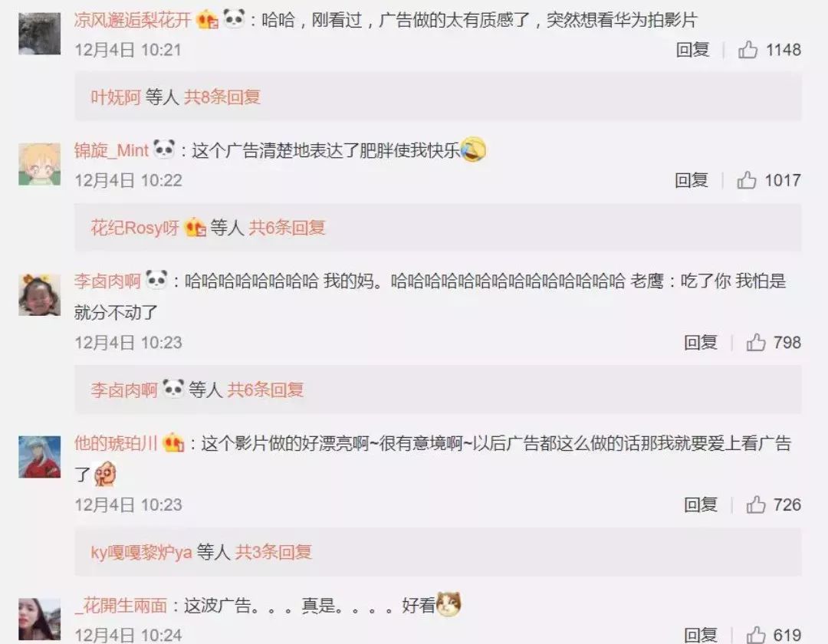Open 锦旋_Mint's profile via username
The width and height of the screenshot is (828, 644).
pyautogui.click(x=111, y=150)
